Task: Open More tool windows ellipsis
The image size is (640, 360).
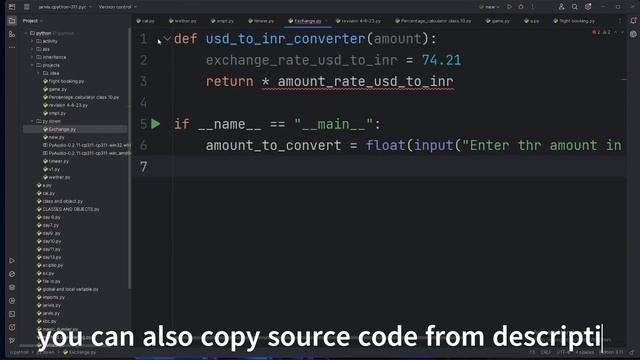Action: coord(12,47)
